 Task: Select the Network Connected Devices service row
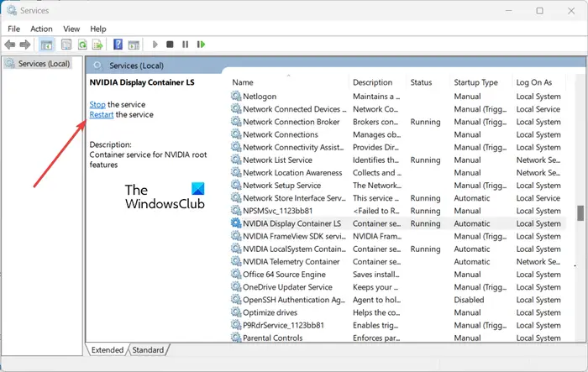tap(397, 109)
